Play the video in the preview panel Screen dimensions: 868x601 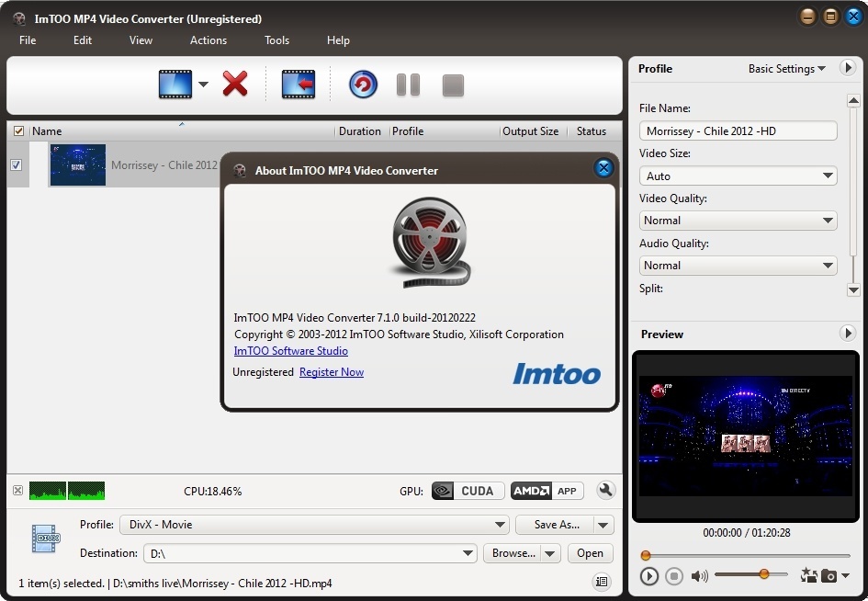(649, 576)
